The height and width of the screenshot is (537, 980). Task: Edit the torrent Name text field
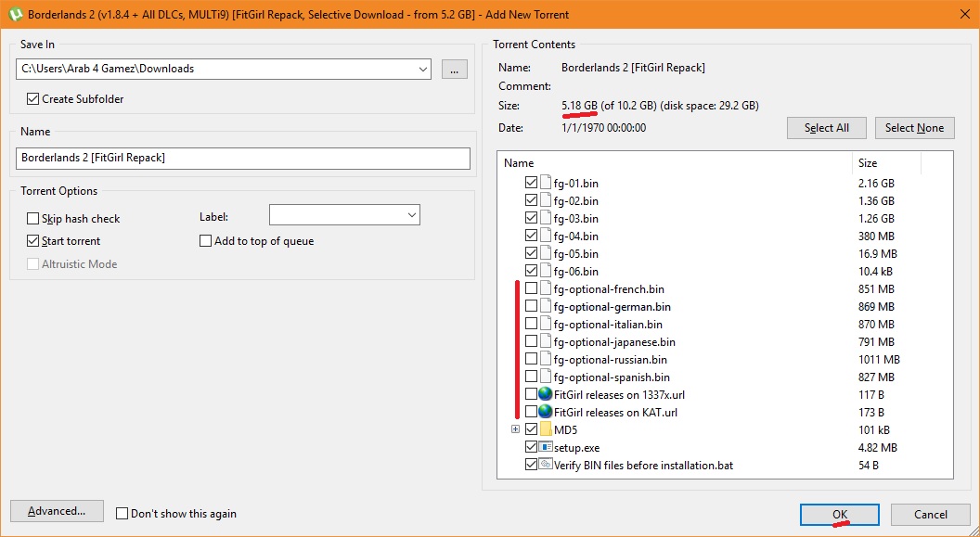(x=242, y=158)
